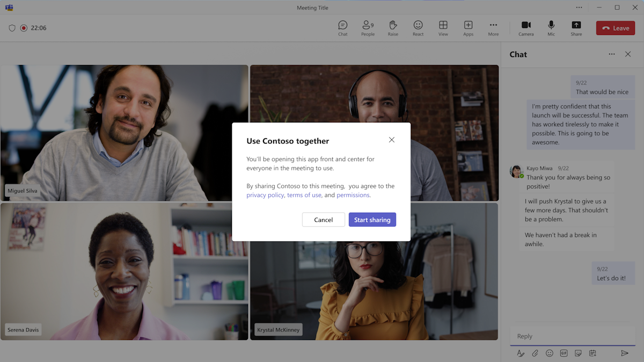
Task: Open the title bar ellipsis menu
Action: (579, 8)
